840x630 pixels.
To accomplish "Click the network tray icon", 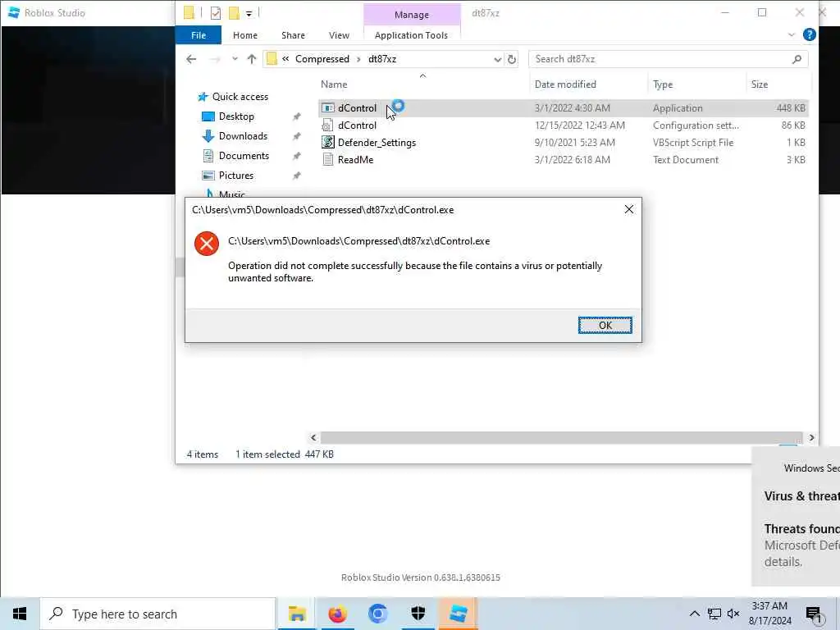I will pyautogui.click(x=714, y=614).
